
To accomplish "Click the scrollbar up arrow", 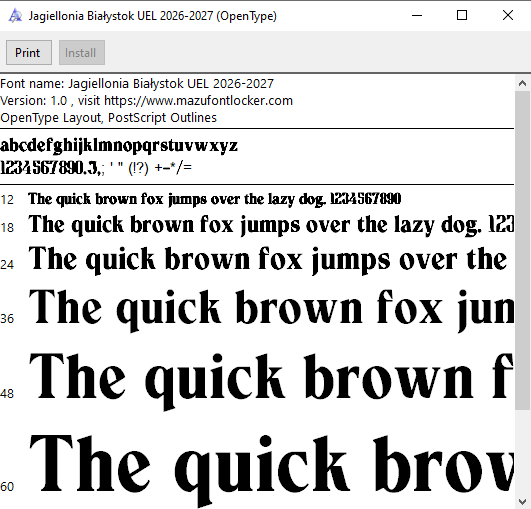I will (522, 83).
